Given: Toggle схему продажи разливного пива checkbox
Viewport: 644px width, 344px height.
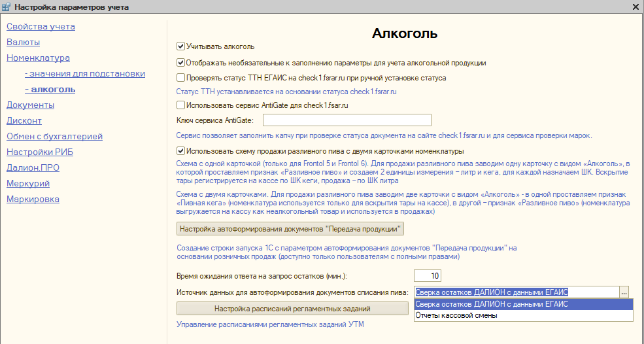Looking at the screenshot, I should 180,151.
